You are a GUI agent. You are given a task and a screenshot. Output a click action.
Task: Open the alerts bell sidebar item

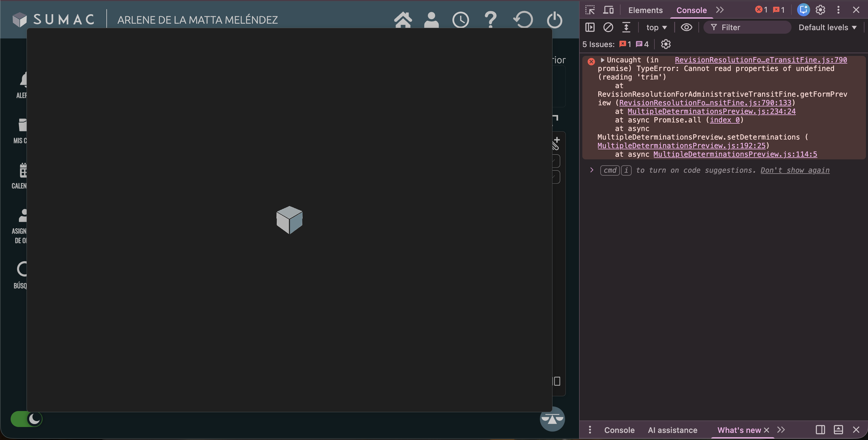[22, 85]
